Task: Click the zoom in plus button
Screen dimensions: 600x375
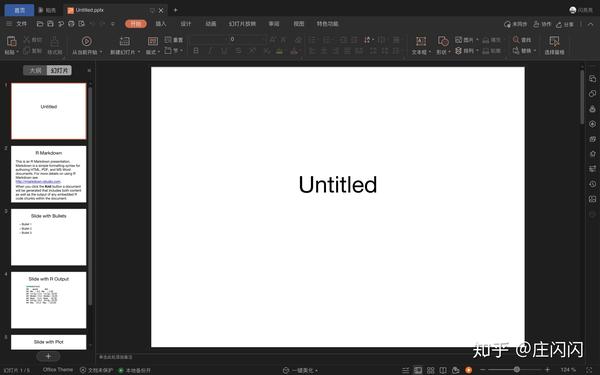Action: click(x=548, y=370)
